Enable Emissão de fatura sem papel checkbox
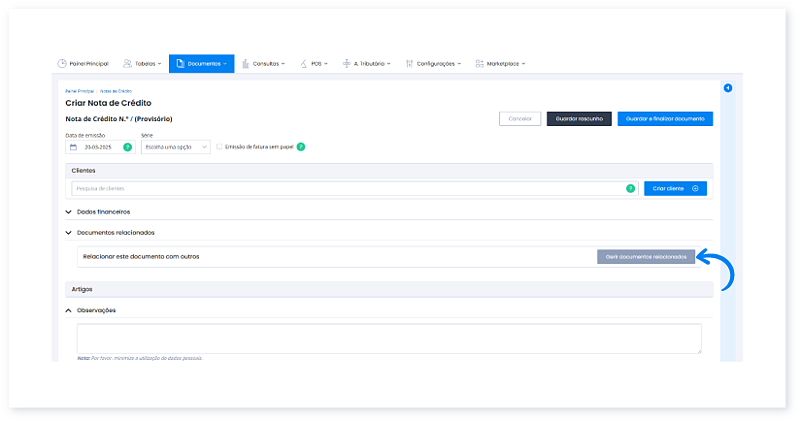Image resolution: width=800 pixels, height=422 pixels. pos(219,147)
